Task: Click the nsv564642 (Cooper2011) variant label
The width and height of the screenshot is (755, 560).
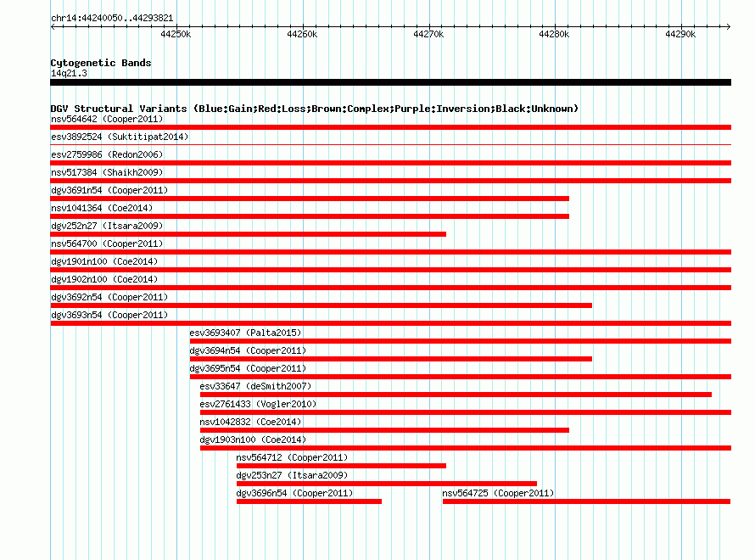Action: click(107, 119)
